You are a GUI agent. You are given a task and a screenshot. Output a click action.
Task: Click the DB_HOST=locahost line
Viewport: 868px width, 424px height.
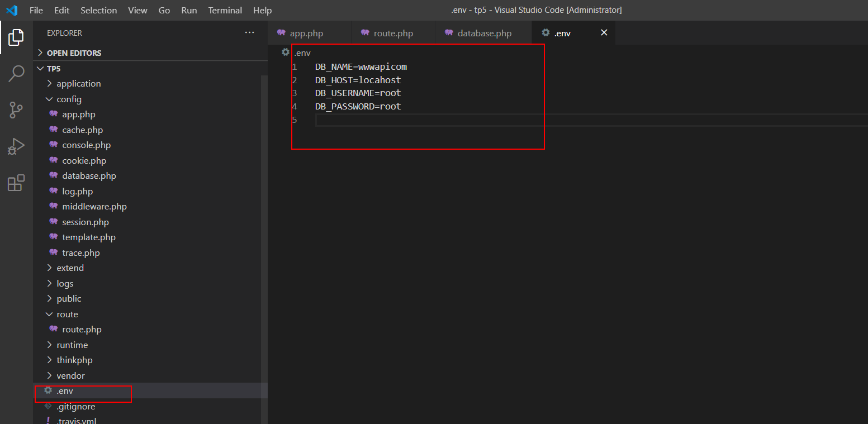[x=358, y=80]
